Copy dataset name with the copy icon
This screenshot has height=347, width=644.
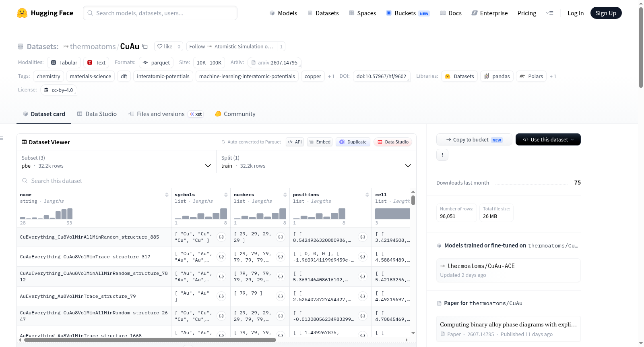145,46
